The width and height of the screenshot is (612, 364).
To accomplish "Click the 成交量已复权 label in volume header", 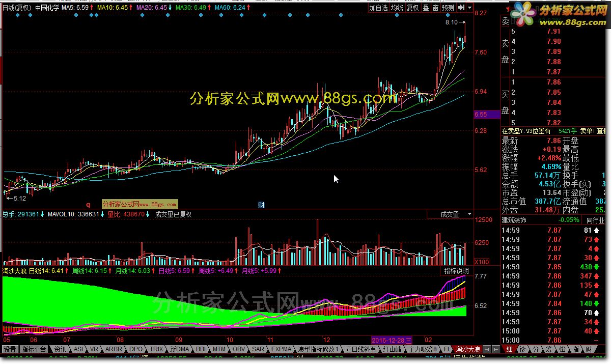I will tap(173, 214).
